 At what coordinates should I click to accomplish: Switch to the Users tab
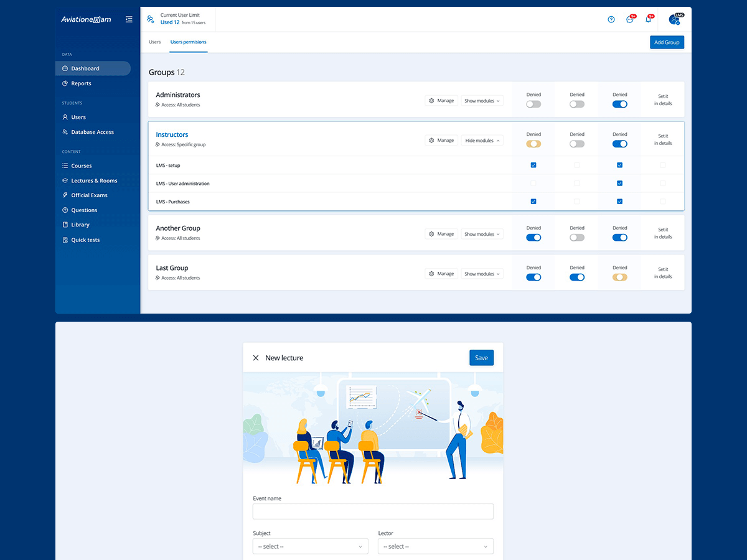click(155, 42)
